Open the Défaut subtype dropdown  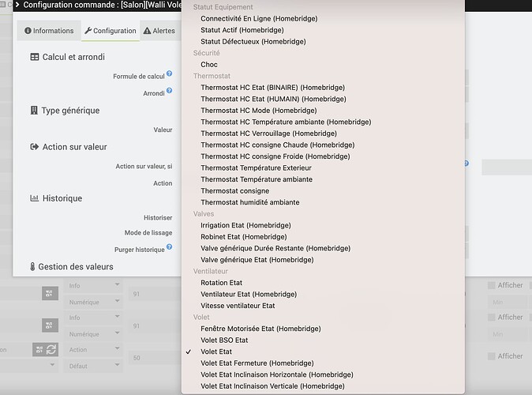pyautogui.click(x=93, y=366)
